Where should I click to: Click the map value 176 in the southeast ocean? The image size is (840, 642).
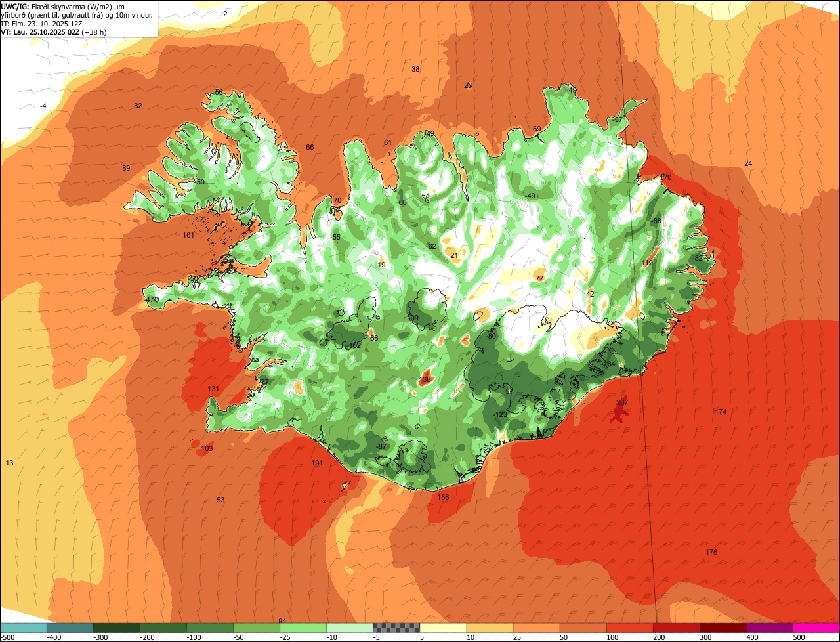pyautogui.click(x=711, y=552)
